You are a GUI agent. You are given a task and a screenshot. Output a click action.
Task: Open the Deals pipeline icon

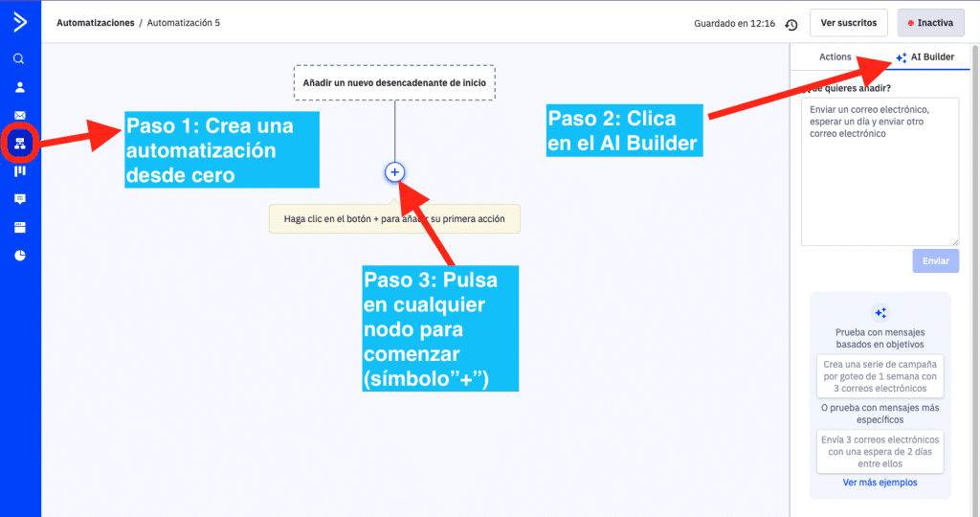click(x=20, y=170)
